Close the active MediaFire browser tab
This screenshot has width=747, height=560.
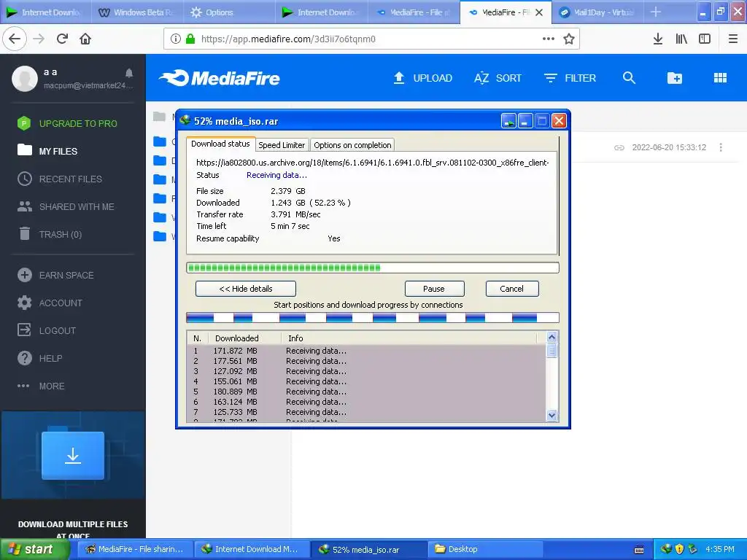[x=539, y=12]
